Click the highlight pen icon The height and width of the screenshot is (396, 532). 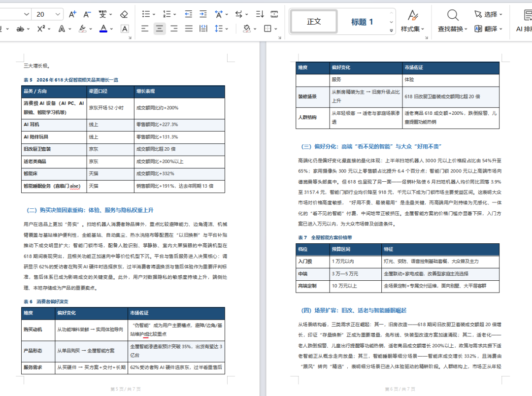pos(82,29)
